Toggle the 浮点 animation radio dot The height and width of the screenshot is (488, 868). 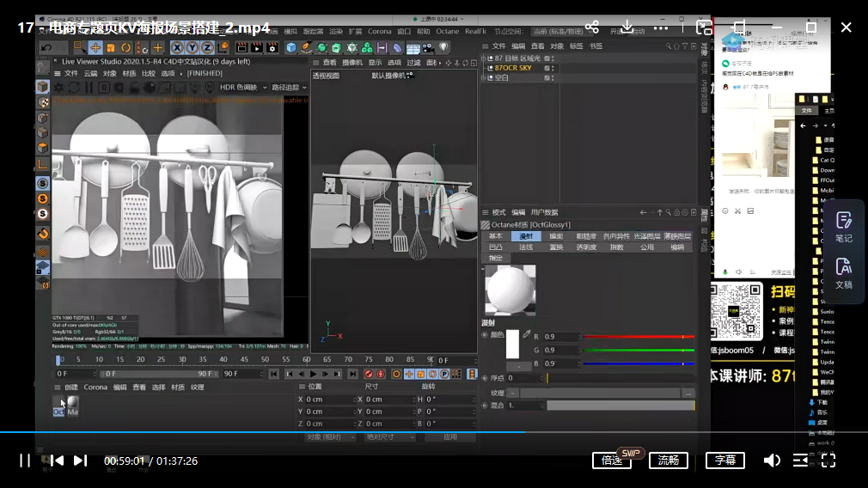tap(485, 378)
